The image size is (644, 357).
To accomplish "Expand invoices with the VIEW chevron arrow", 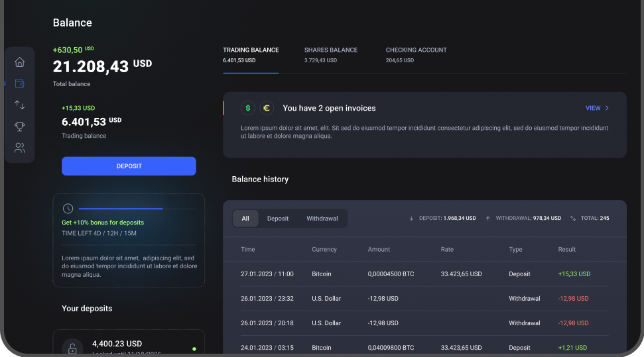I will pos(607,108).
